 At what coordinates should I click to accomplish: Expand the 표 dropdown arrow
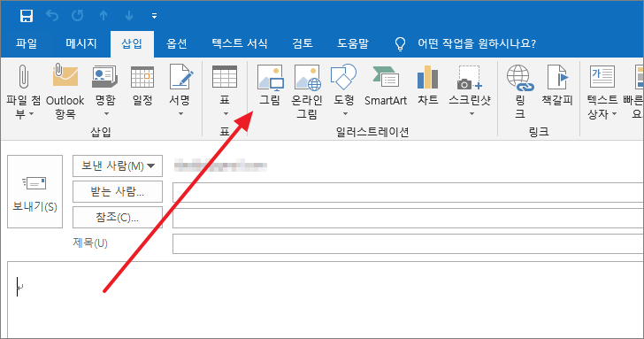click(225, 114)
